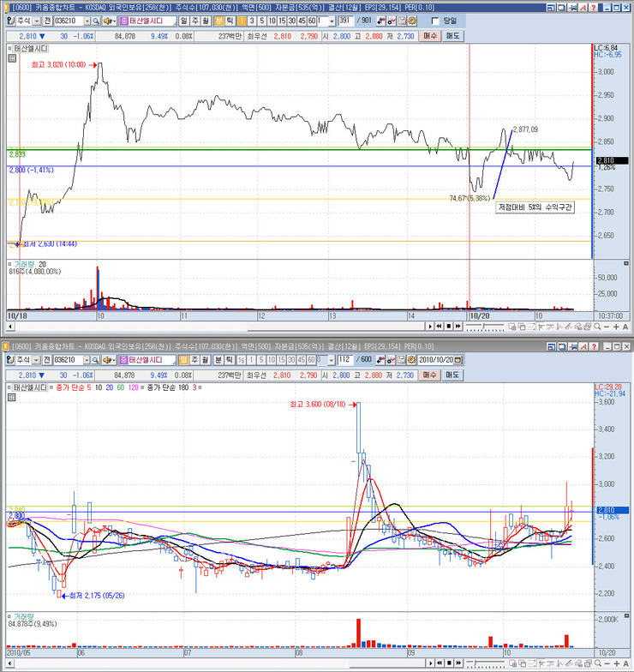Click the magnifier zoom tool in top chart footer
Screen dimensions: 634x672
point(597,327)
